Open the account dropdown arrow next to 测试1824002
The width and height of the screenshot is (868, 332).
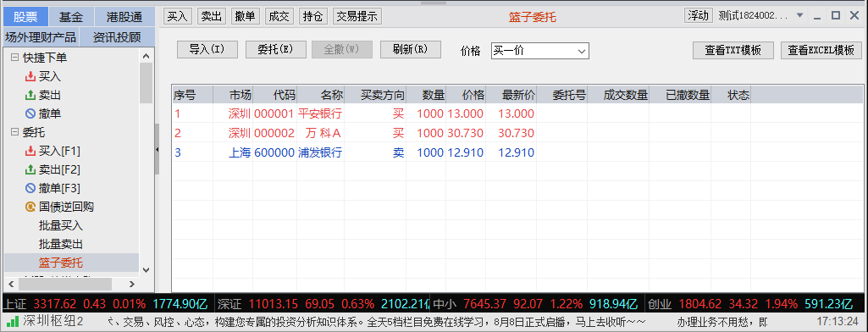point(799,15)
